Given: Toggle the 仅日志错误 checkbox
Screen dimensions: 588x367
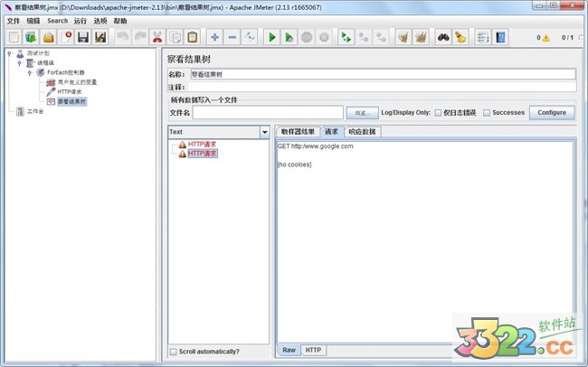Looking at the screenshot, I should point(438,112).
